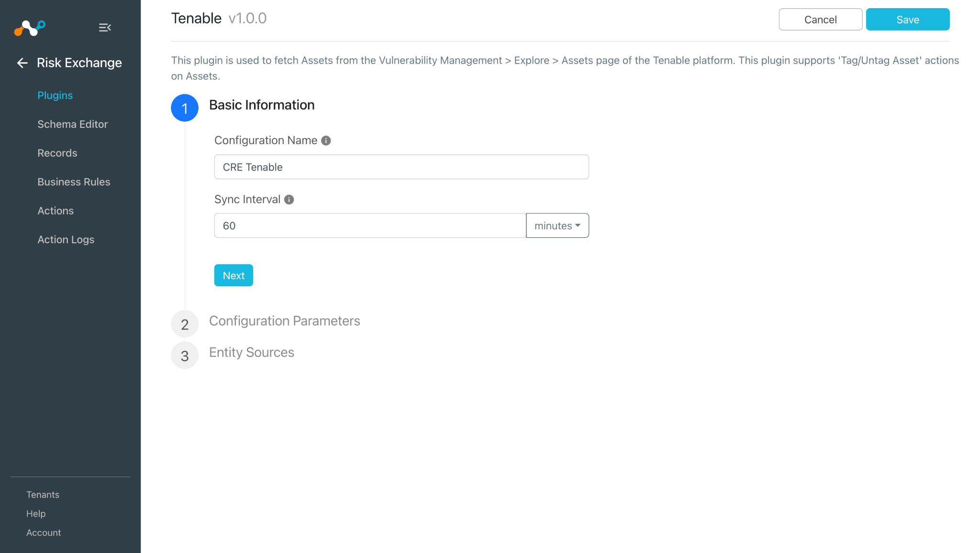Viewport: 980px width, 553px height.
Task: Open Plugins in sidebar
Action: (55, 95)
